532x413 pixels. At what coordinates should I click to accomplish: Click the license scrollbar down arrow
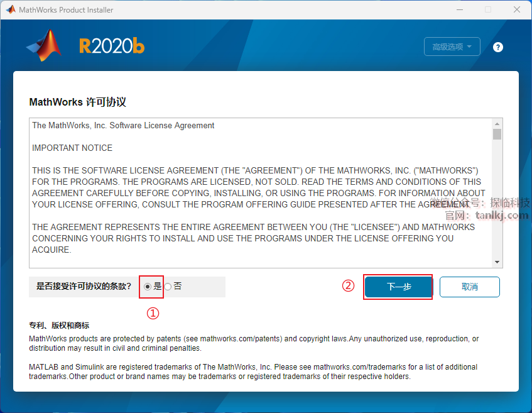pyautogui.click(x=497, y=262)
